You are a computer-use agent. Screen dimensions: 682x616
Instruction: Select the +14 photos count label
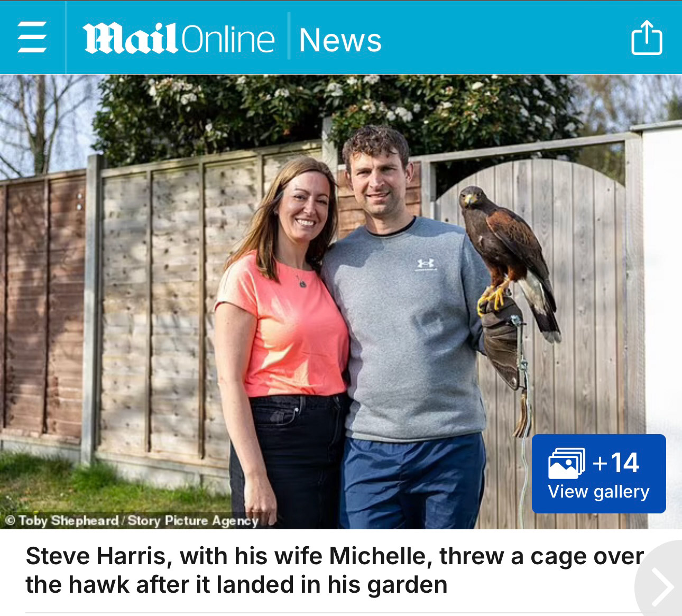pyautogui.click(x=616, y=463)
